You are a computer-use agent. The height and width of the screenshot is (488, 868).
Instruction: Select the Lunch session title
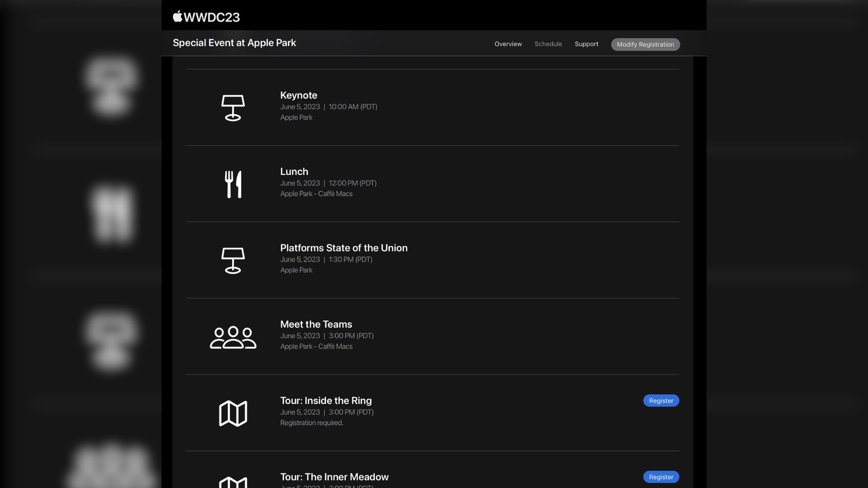tap(294, 172)
